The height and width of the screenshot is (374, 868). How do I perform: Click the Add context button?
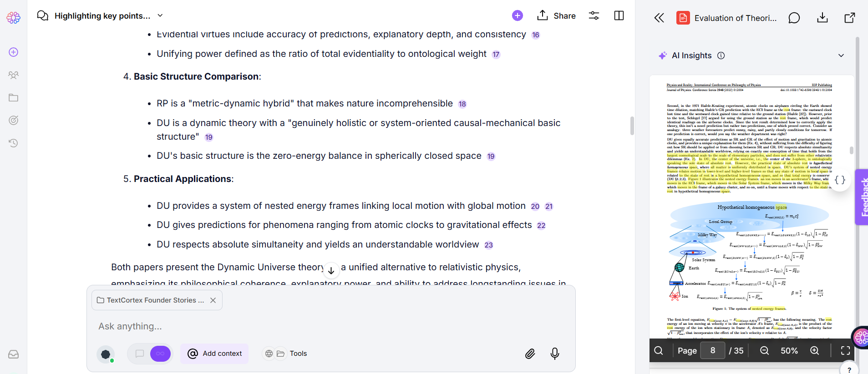[214, 354]
